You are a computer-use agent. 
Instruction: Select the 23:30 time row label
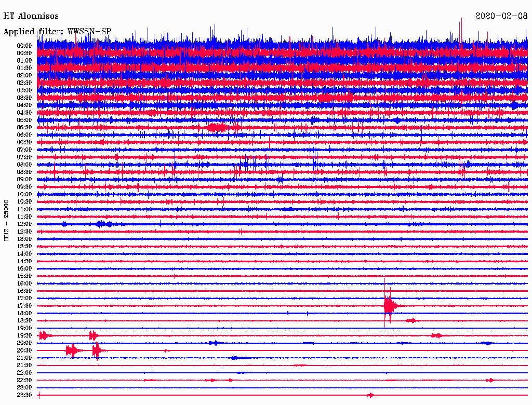click(24, 395)
